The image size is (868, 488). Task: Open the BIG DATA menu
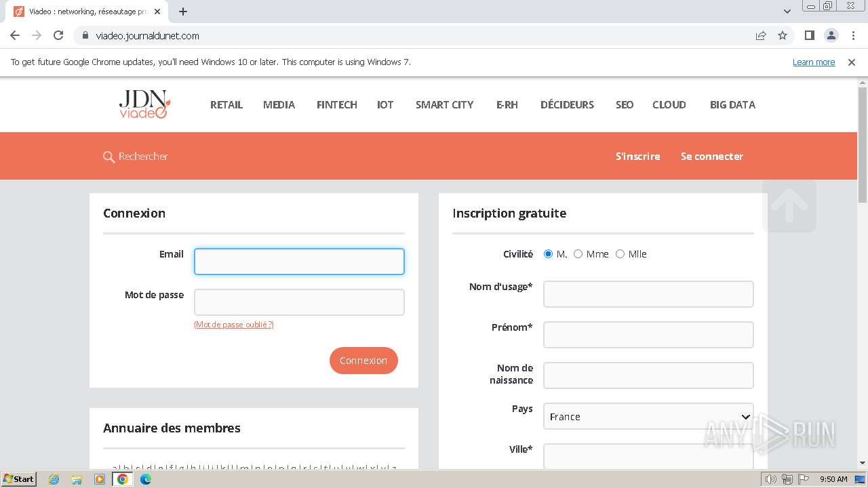[x=732, y=104]
